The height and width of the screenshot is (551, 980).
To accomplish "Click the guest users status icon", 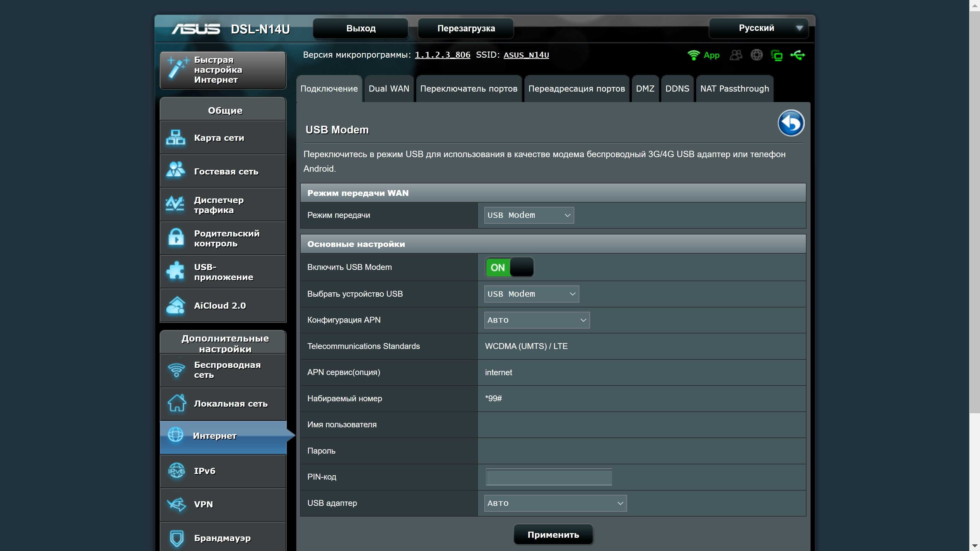I will click(736, 55).
